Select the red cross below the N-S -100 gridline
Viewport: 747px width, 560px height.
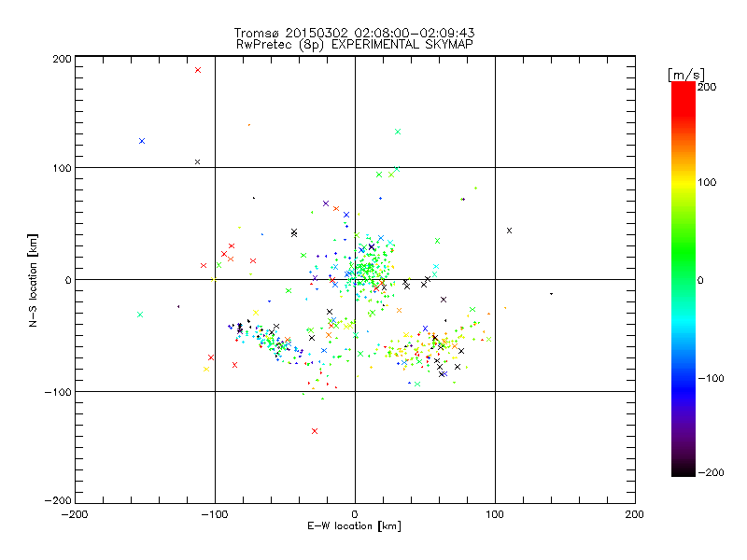315,431
